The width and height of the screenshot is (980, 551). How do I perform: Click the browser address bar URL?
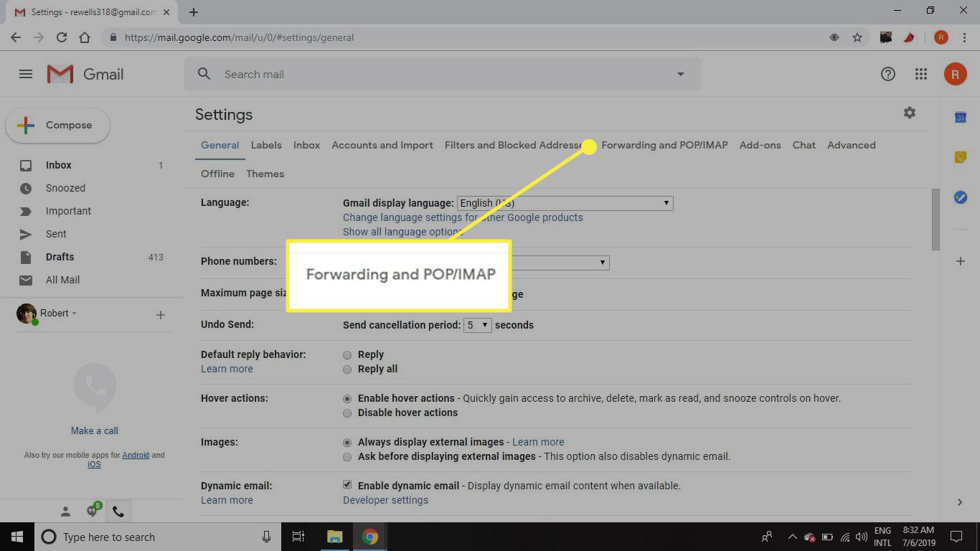pyautogui.click(x=239, y=37)
